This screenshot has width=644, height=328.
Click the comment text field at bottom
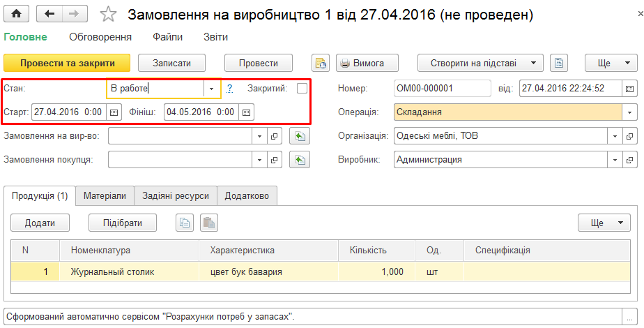[x=313, y=318]
